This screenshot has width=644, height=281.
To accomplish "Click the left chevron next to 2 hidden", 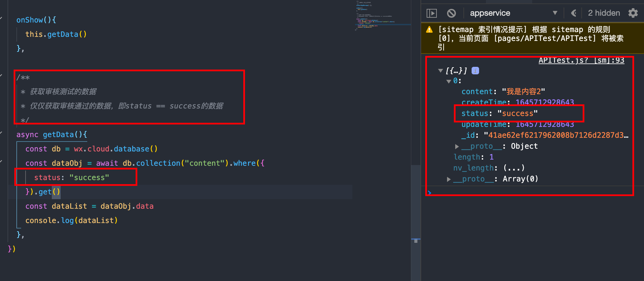I will [x=574, y=13].
